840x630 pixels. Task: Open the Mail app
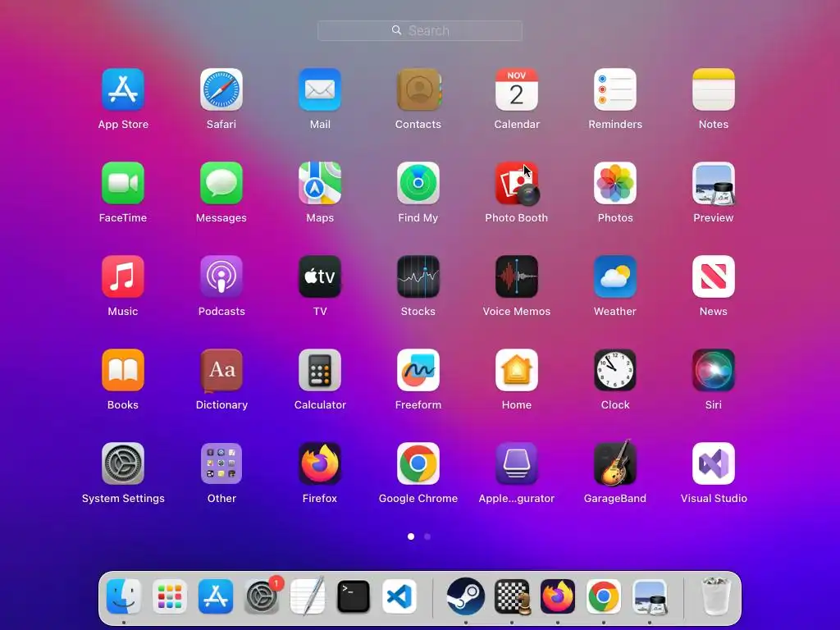(x=320, y=89)
